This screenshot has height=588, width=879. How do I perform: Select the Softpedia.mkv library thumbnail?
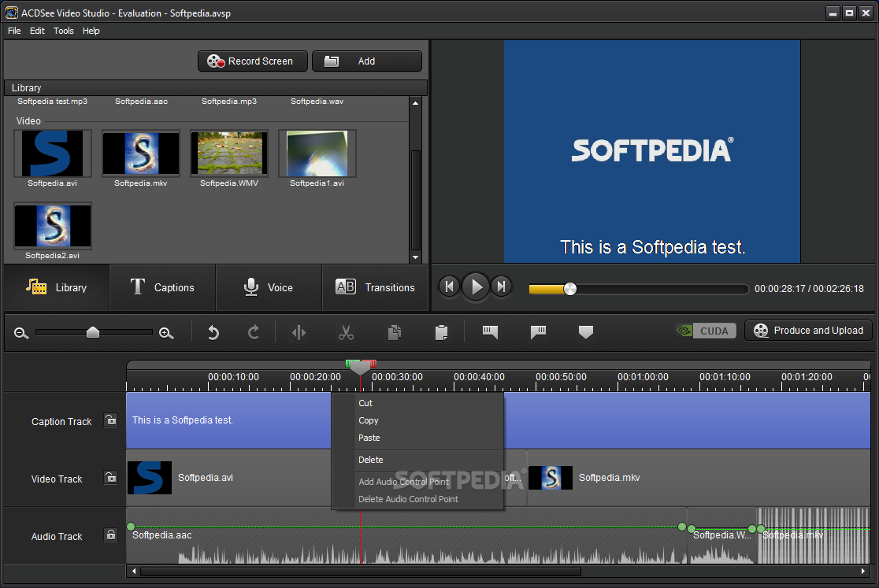141,153
